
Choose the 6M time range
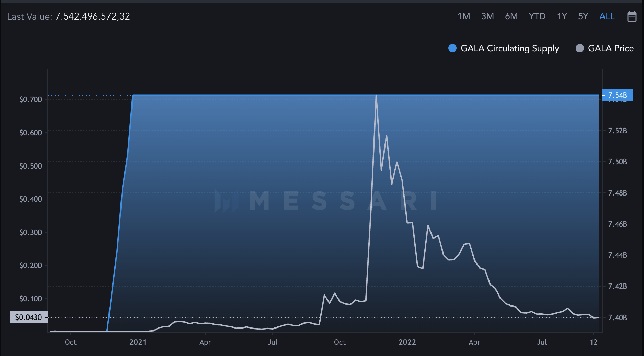[511, 16]
